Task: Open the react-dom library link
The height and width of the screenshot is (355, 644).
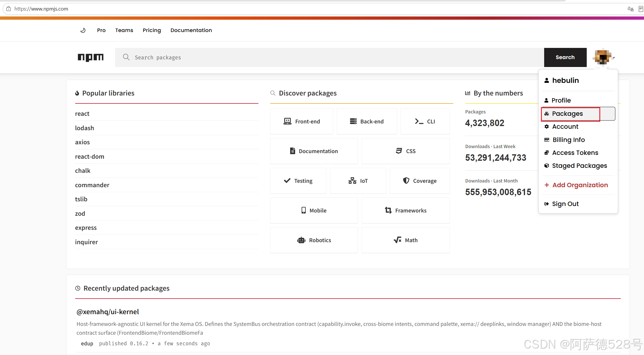Action: click(x=90, y=157)
